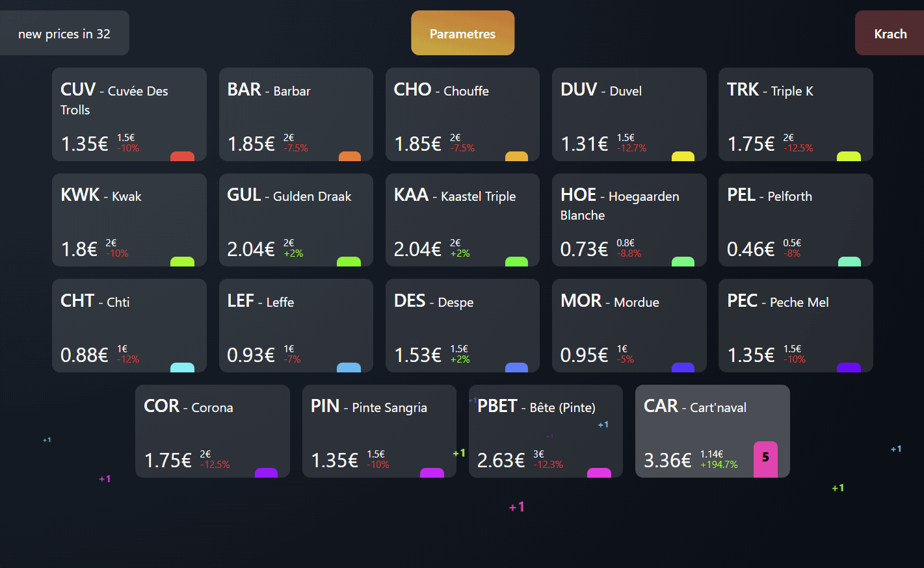Select the PEC Peche Mel card
The image size is (924, 568).
tap(795, 326)
